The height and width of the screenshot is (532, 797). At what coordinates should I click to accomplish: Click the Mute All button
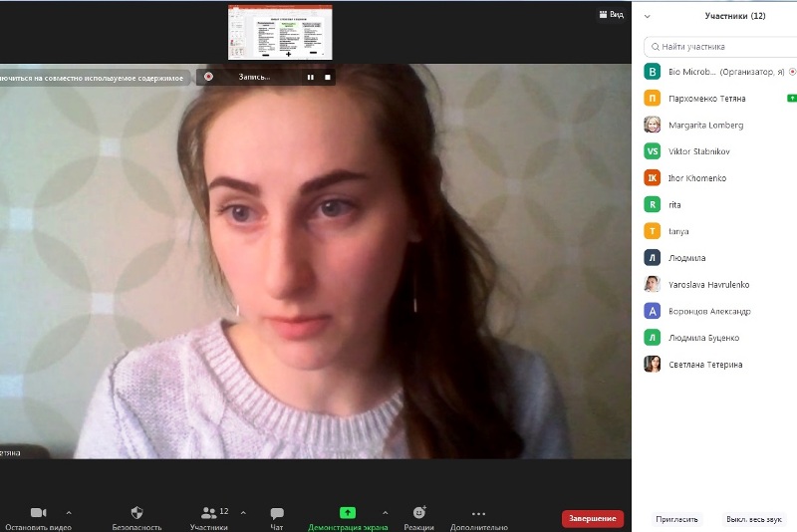[754, 519]
